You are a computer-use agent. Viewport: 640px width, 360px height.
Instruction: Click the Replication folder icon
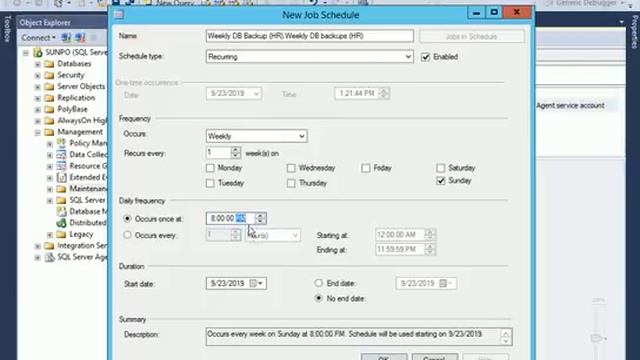pos(49,98)
